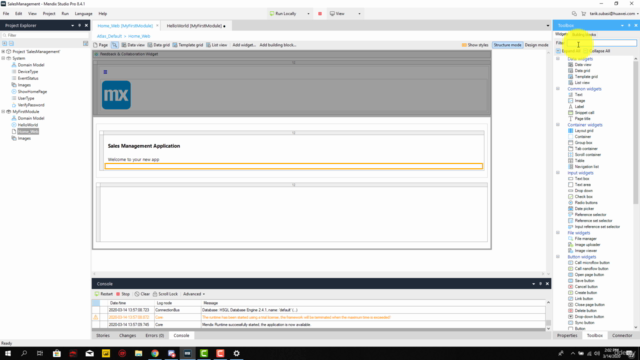Toggle Show styles option
Viewport: 640px width, 360px height.
[x=475, y=45]
